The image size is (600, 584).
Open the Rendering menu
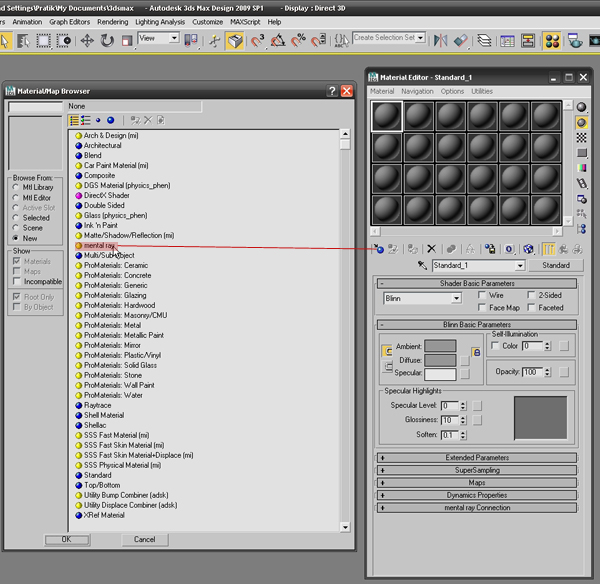pyautogui.click(x=112, y=21)
